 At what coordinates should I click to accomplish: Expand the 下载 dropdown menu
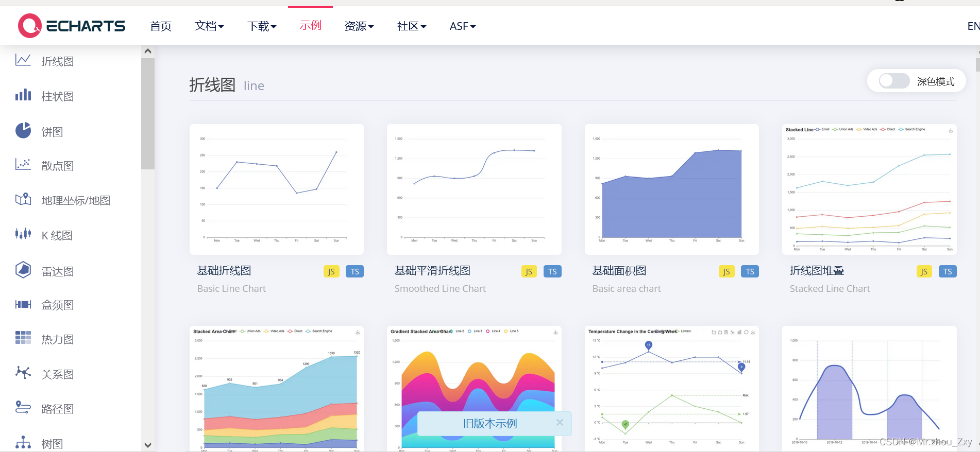pos(262,26)
